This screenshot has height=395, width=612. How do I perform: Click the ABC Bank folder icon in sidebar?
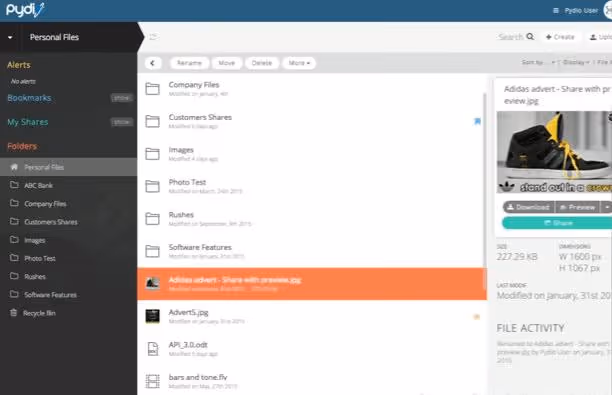point(14,185)
